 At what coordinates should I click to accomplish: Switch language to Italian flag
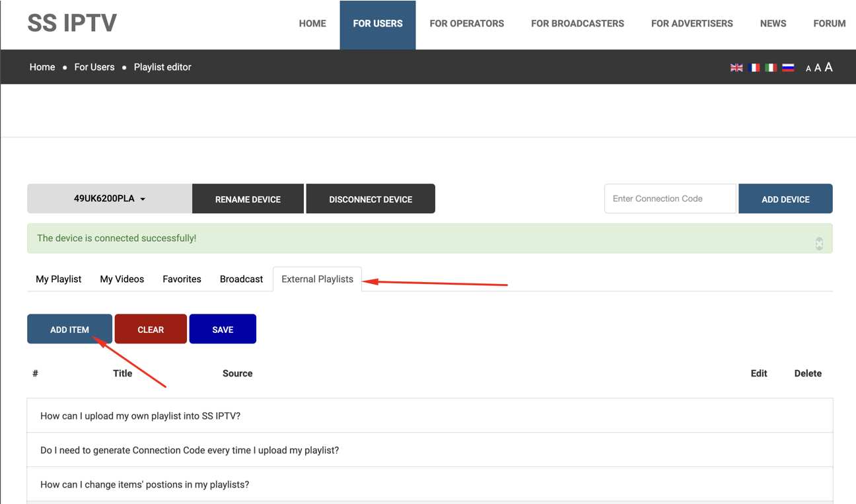coord(771,67)
